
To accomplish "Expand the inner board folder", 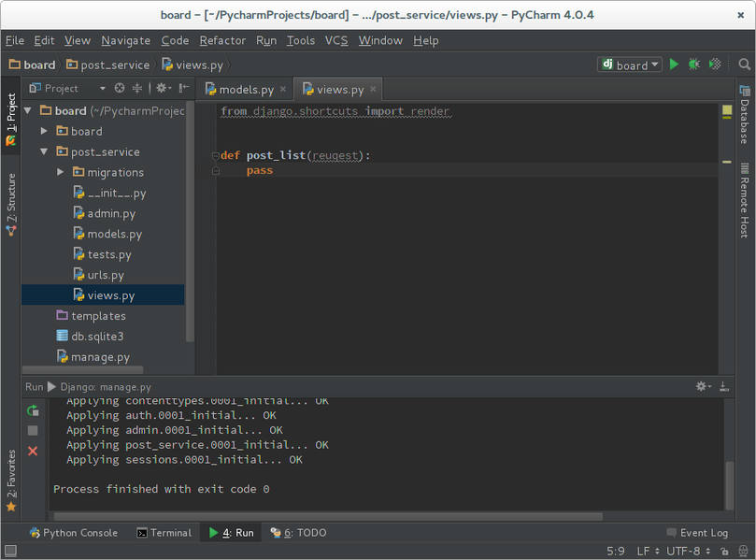I will 44,131.
